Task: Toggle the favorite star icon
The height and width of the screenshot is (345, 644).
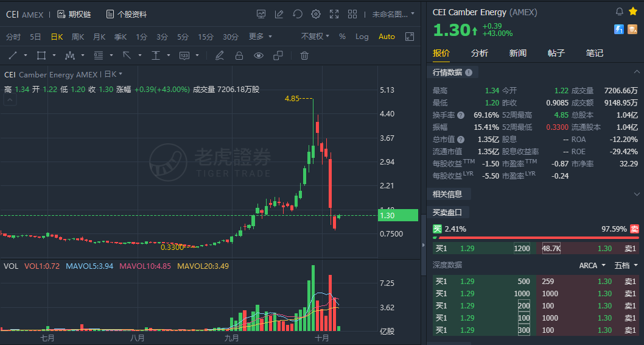Action: click(x=633, y=12)
